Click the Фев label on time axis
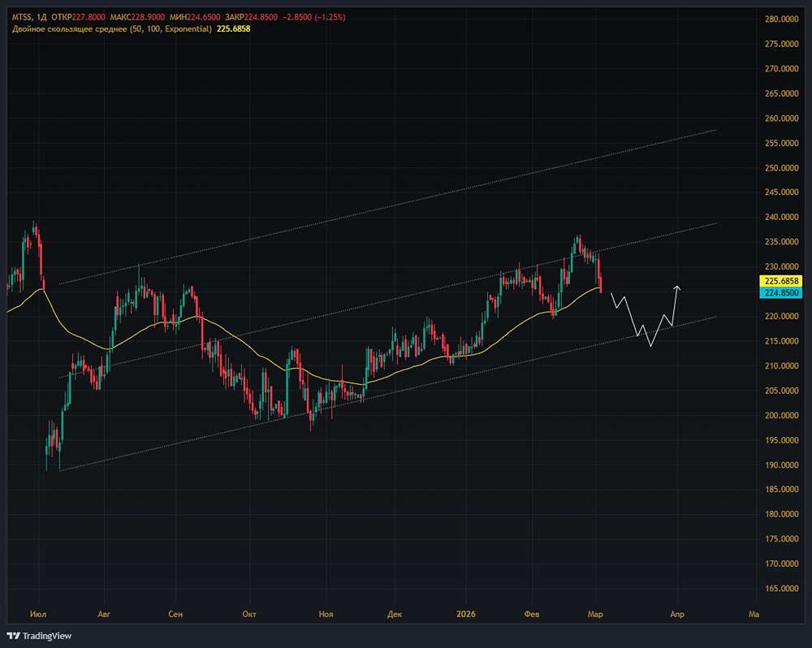Screen dimensions: 812x648 pos(532,615)
